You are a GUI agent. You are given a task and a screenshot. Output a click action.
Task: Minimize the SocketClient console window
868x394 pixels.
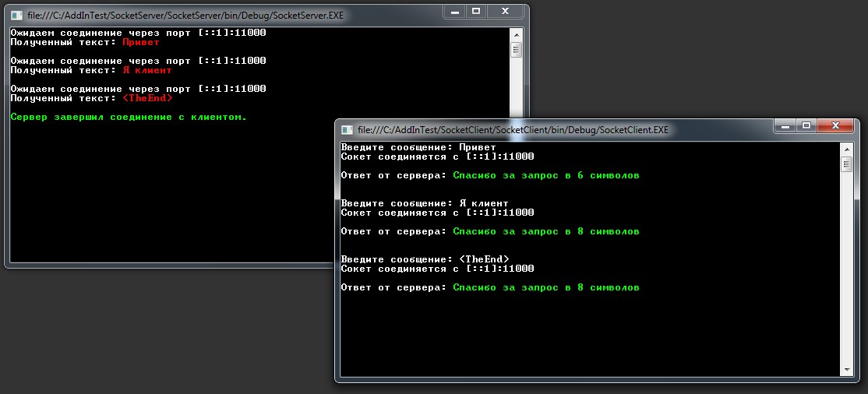coord(785,125)
